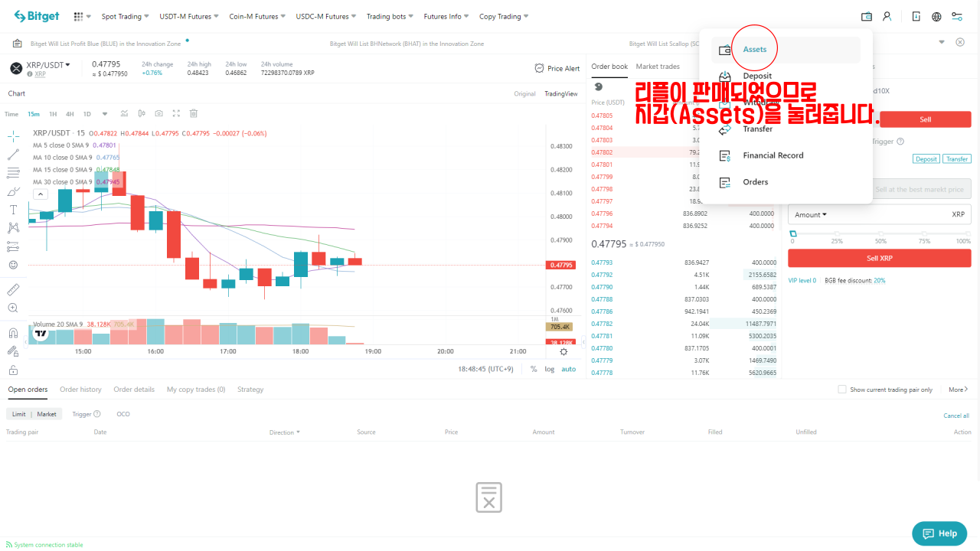The width and height of the screenshot is (980, 551).
Task: Set amount slider to 50% mark
Action: [x=880, y=233]
